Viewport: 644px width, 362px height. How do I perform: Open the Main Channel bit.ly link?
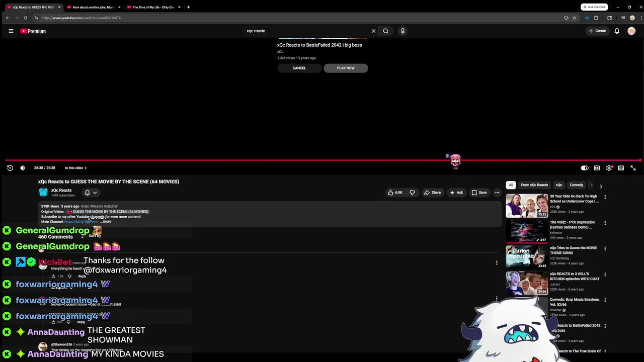(x=81, y=222)
